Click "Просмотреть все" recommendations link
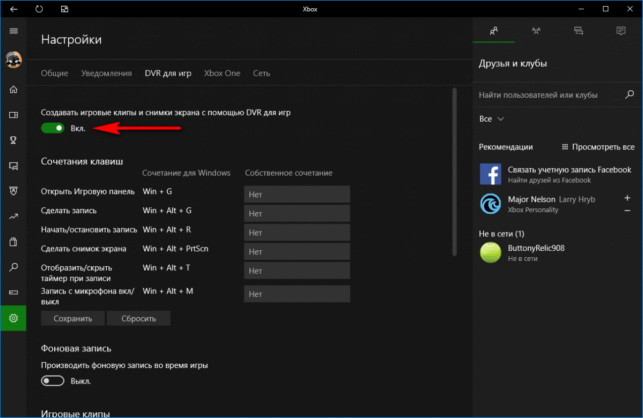The image size is (643, 418). point(598,147)
